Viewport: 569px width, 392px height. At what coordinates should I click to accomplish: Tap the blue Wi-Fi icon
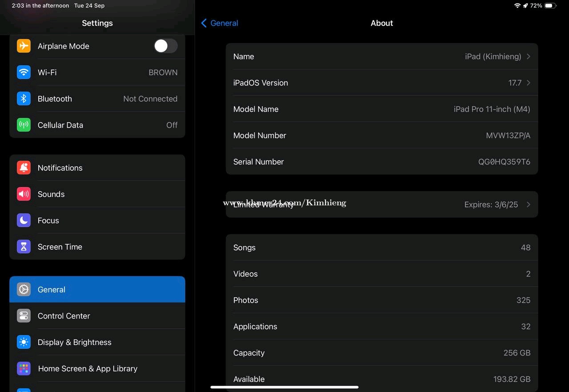tap(24, 72)
